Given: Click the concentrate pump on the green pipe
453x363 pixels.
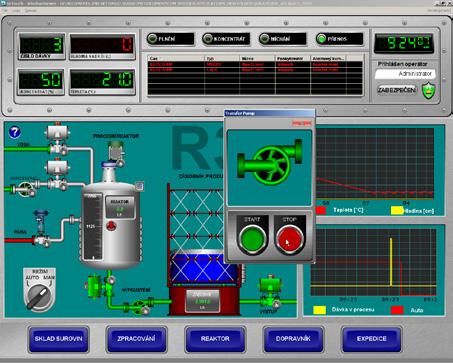Looking at the screenshot, I should [26, 189].
